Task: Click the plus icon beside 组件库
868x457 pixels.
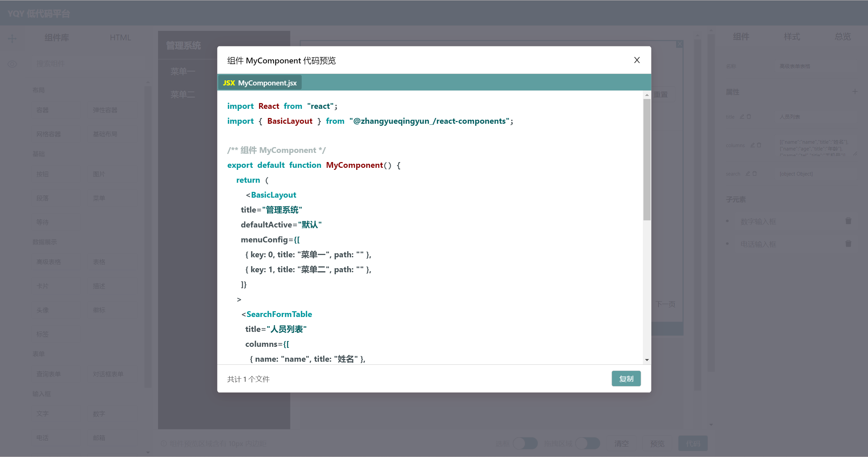Action: [12, 38]
